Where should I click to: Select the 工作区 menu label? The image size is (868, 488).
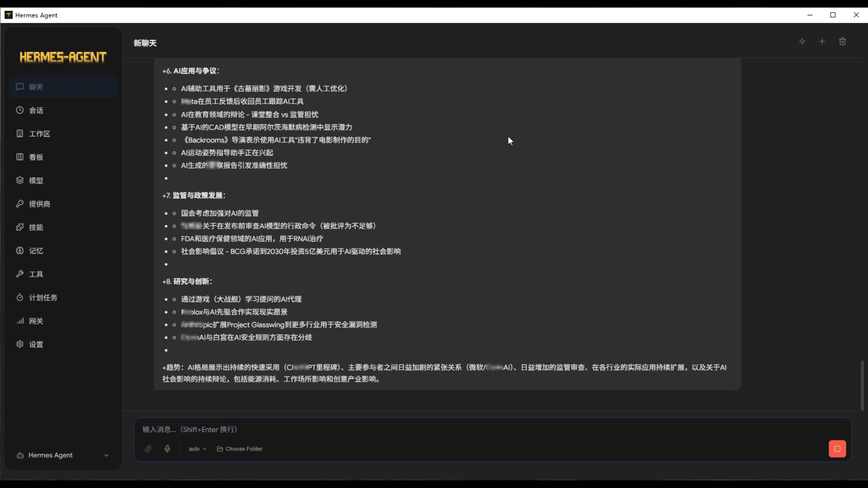(40, 134)
